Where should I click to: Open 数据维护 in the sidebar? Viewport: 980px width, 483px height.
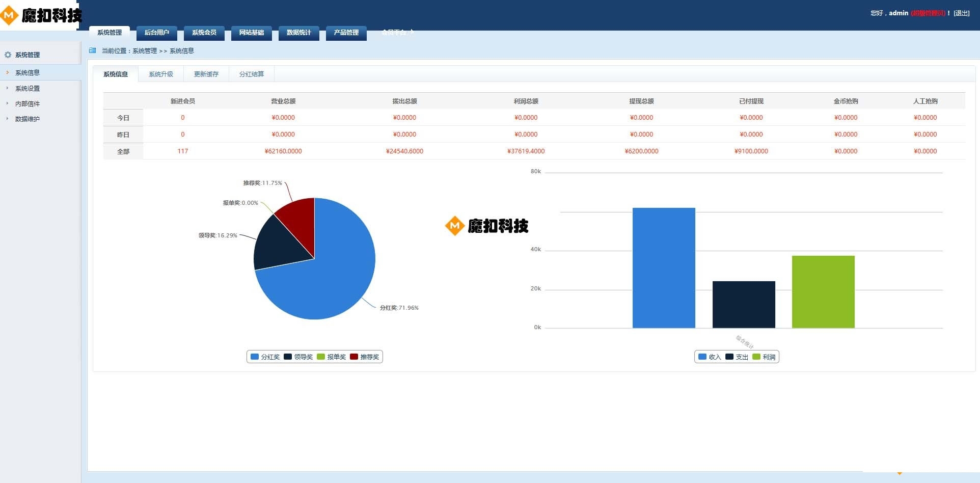[x=28, y=119]
